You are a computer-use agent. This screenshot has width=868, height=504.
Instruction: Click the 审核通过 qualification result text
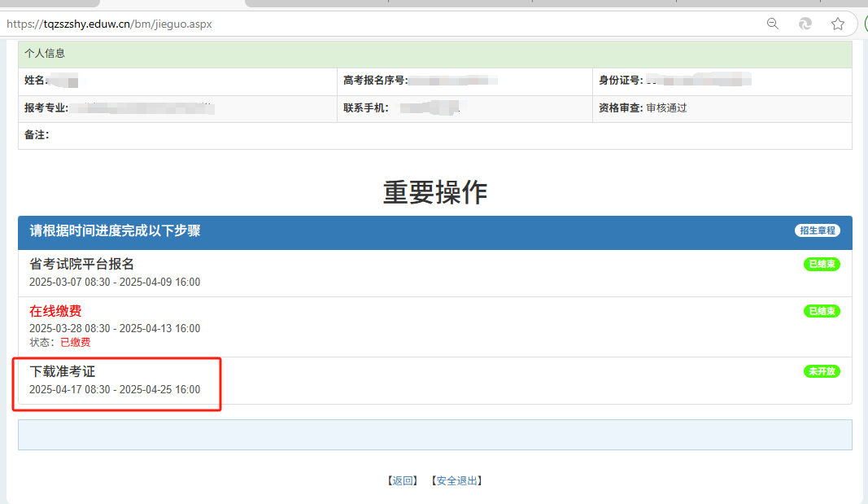pos(666,108)
